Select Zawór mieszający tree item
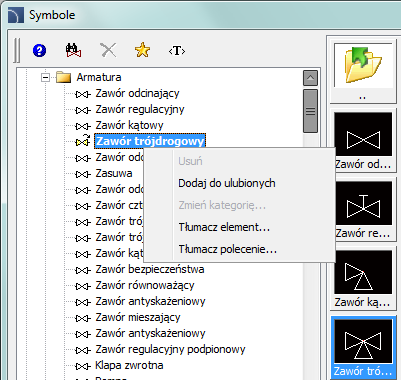The image size is (401, 380). [x=138, y=317]
